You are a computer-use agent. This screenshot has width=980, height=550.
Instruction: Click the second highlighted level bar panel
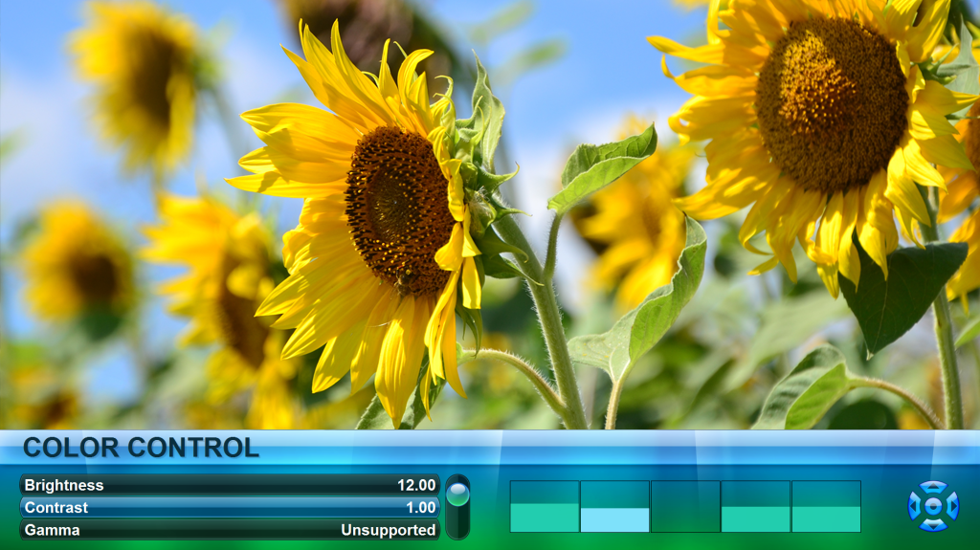(615, 506)
